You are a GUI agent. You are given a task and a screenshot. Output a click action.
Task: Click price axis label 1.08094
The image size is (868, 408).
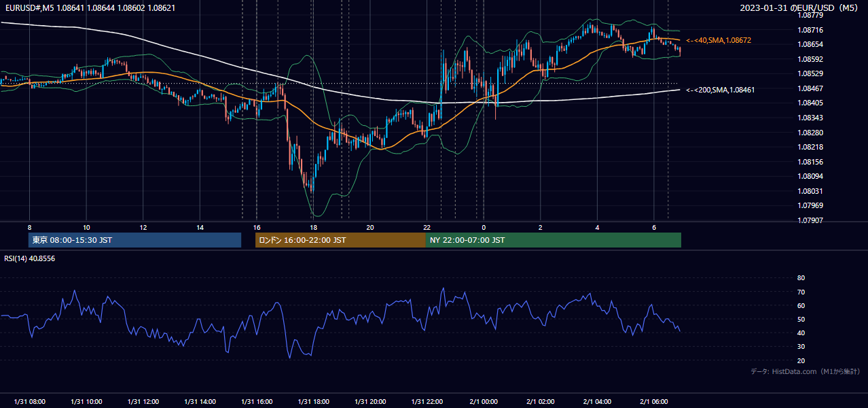pyautogui.click(x=810, y=176)
